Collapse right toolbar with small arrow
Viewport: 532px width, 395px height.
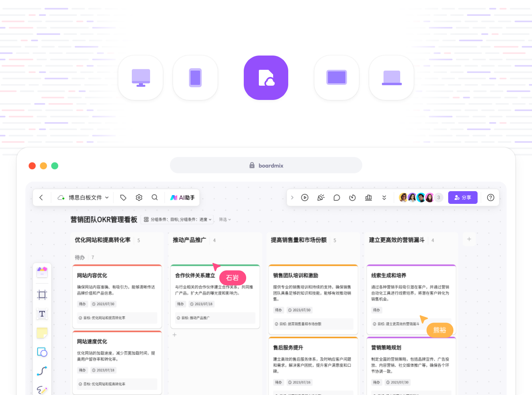[292, 197]
